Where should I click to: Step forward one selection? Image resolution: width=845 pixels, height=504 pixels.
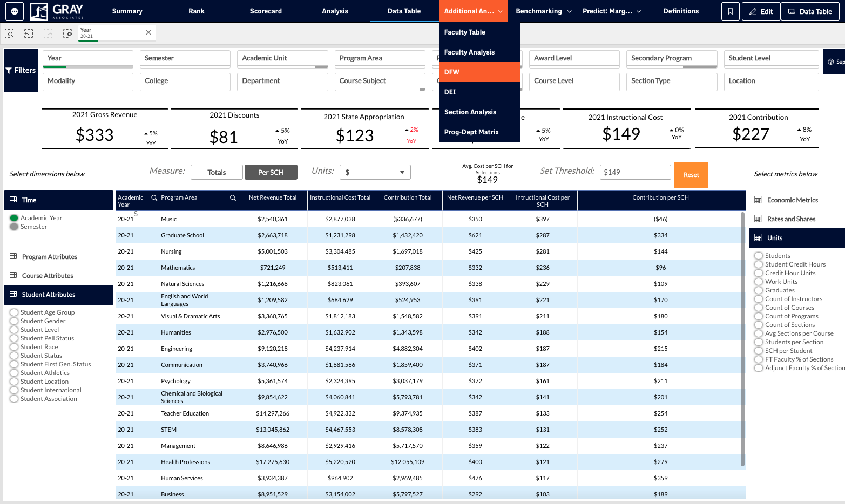[x=48, y=33]
